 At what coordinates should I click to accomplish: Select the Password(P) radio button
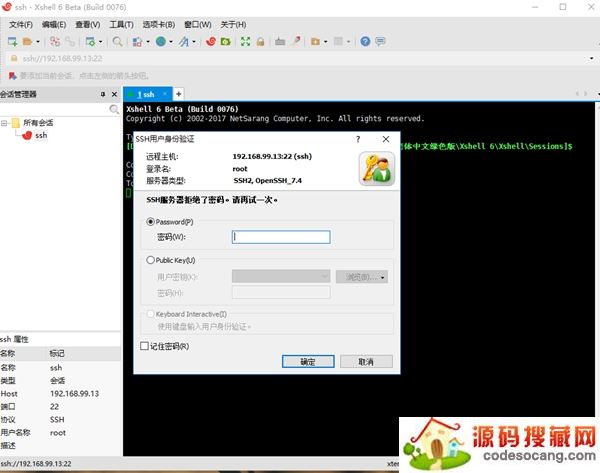150,222
